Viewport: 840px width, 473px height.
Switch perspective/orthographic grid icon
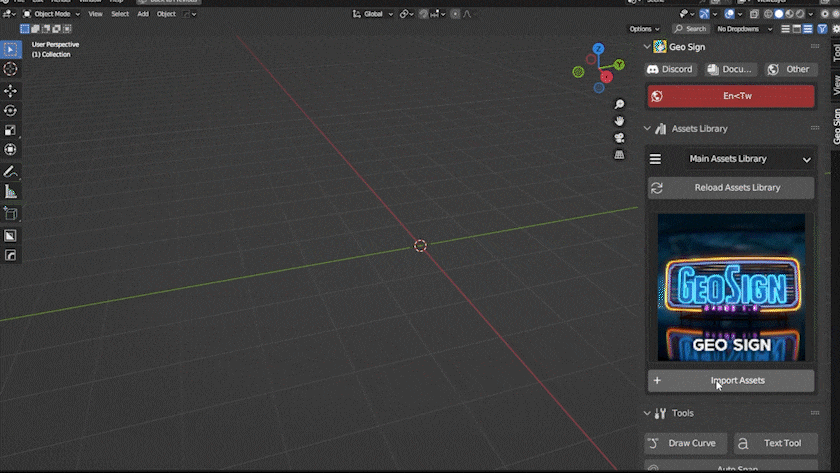coord(620,155)
